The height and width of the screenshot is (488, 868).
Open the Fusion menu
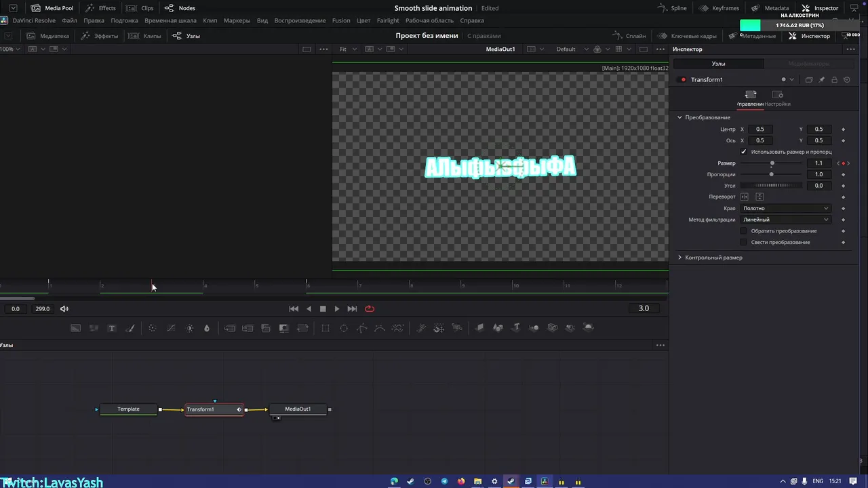click(x=341, y=20)
